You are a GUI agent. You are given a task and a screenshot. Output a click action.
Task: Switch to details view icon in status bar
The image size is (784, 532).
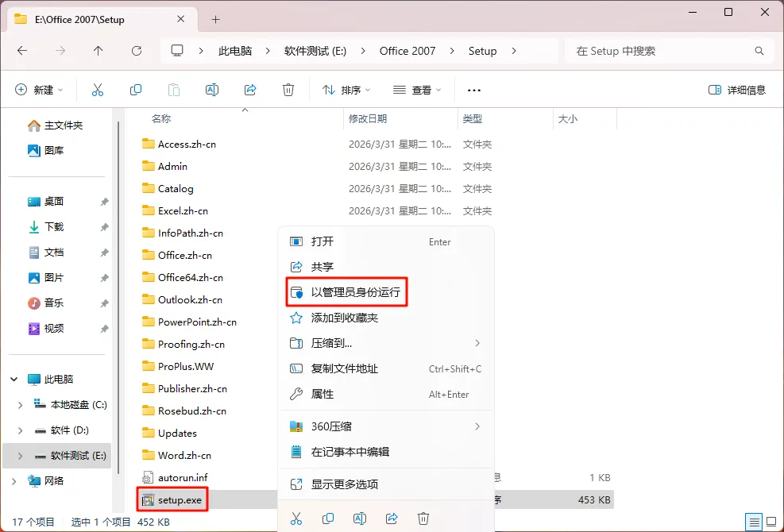755,522
